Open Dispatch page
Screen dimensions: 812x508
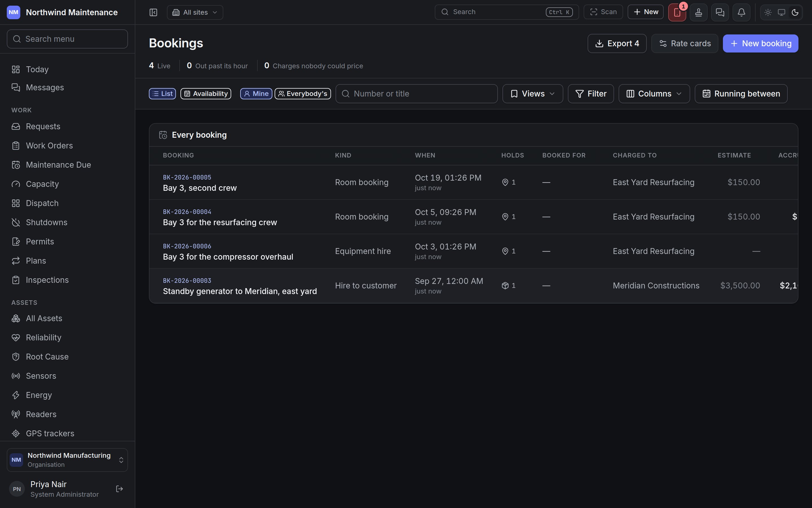point(67,203)
